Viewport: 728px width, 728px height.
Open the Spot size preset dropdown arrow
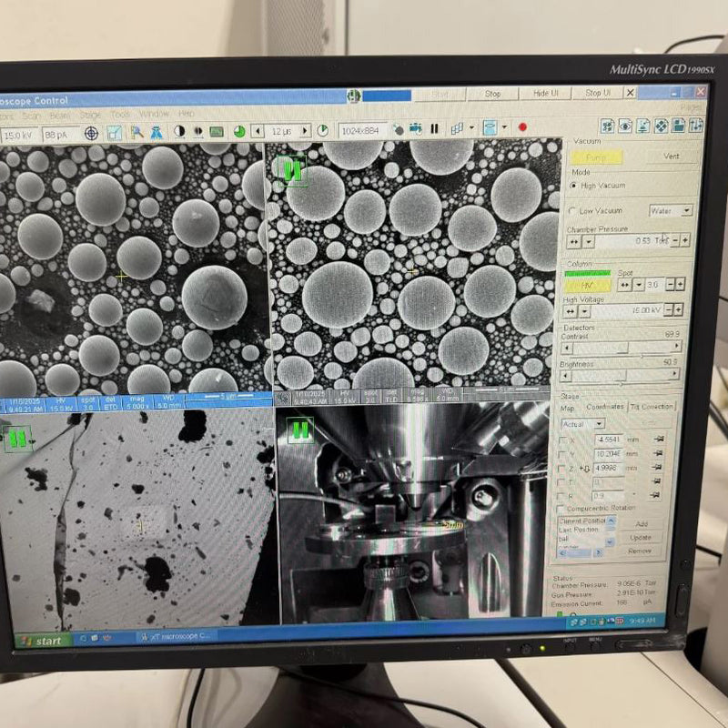[639, 285]
